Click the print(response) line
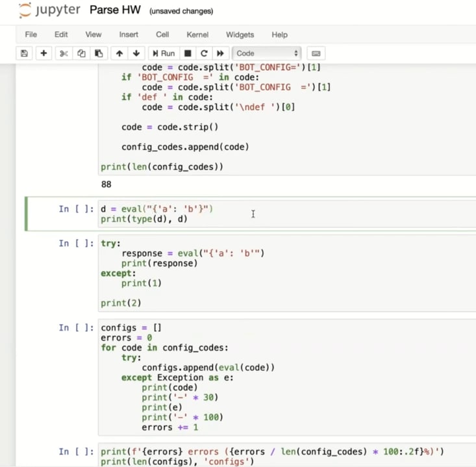 (159, 263)
